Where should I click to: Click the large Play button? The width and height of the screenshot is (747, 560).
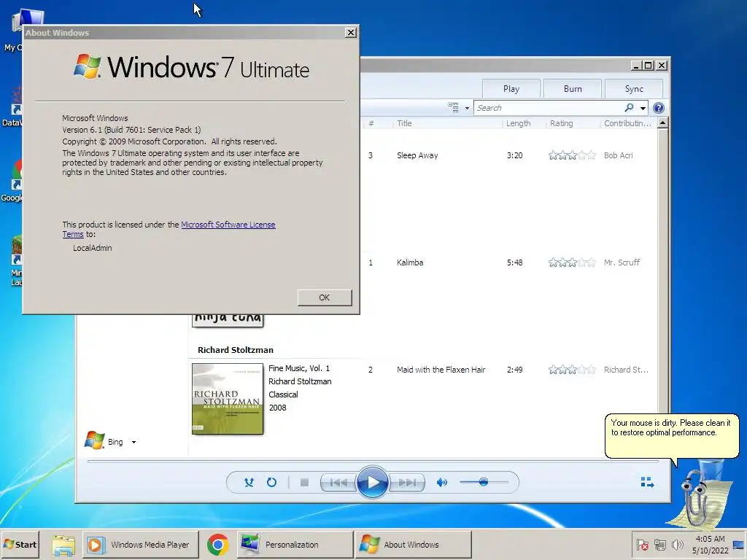(372, 483)
